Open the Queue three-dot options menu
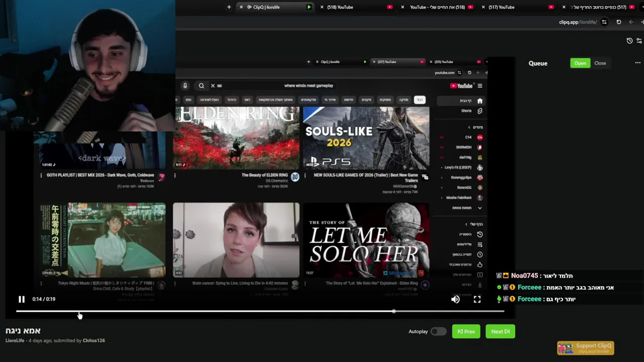Viewport: 644px width, 362px height. 637,63
